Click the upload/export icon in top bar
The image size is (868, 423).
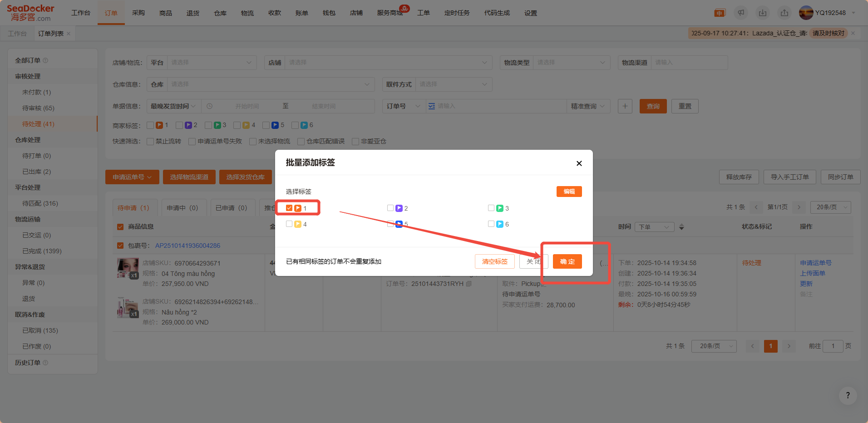tap(784, 13)
